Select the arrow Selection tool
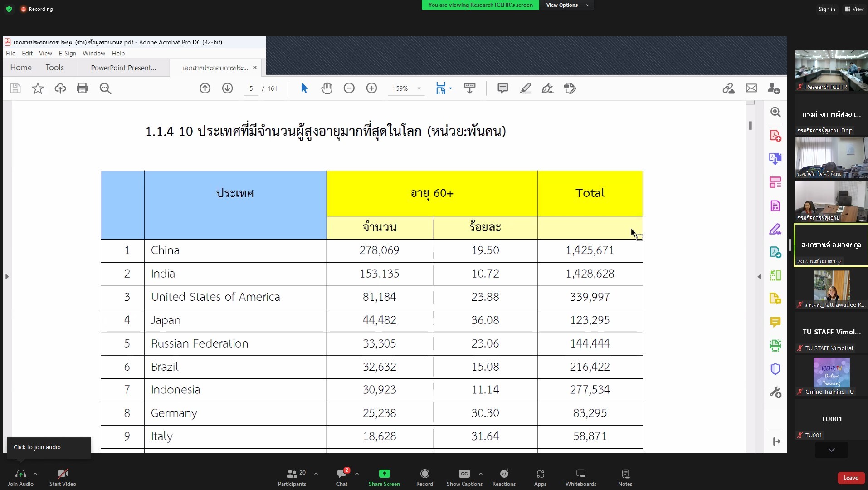Image resolution: width=868 pixels, height=490 pixels. click(x=304, y=88)
